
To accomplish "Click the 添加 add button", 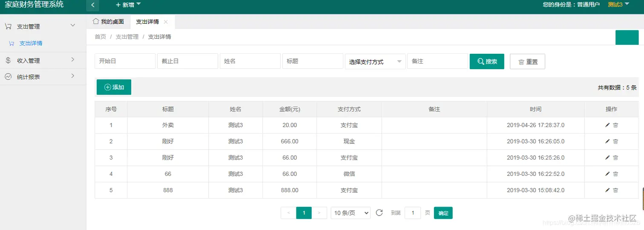I will point(114,87).
